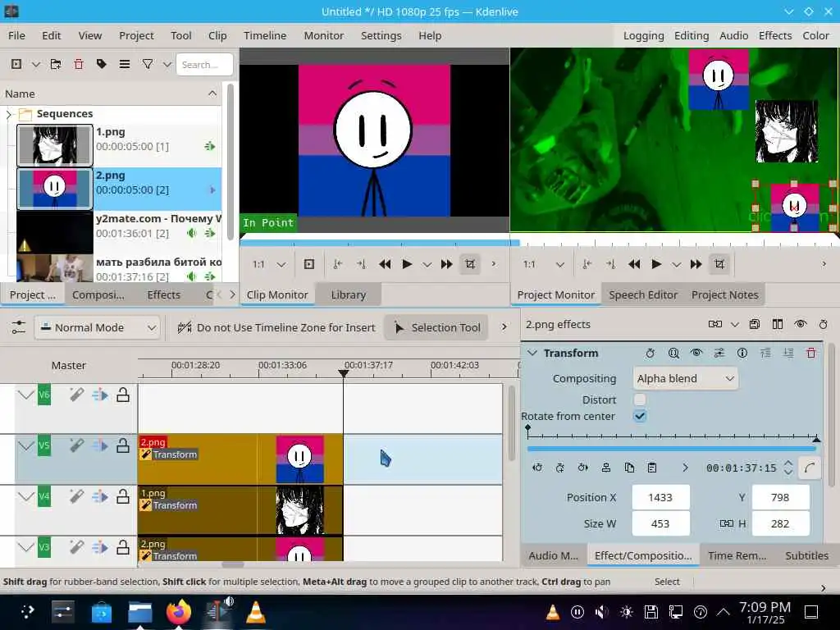Collapse track V4 header

(25, 496)
